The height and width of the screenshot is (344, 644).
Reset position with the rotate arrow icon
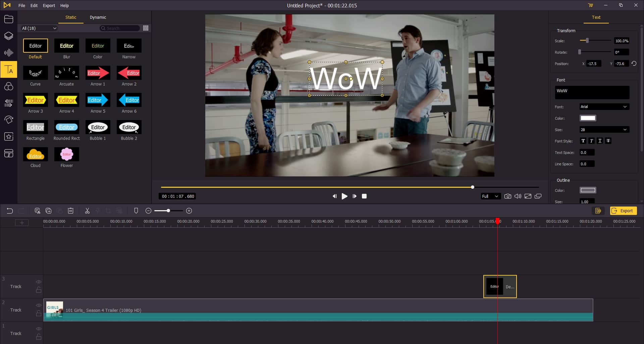coord(634,63)
